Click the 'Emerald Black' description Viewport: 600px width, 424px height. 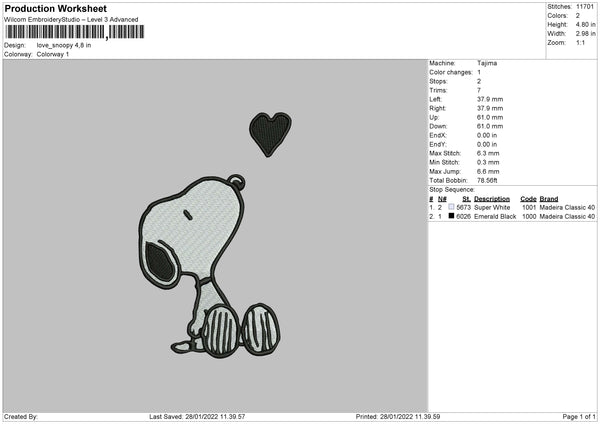[495, 217]
